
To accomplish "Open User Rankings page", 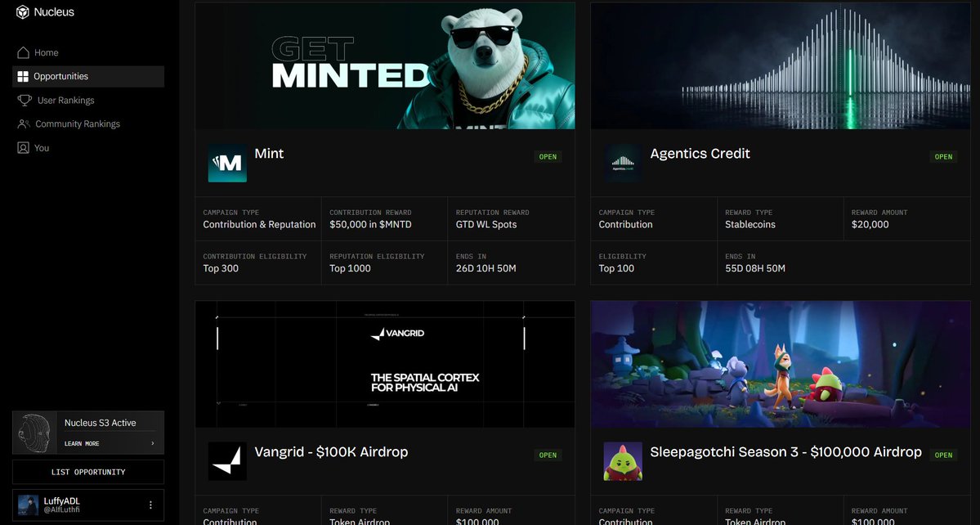I will pyautogui.click(x=88, y=100).
